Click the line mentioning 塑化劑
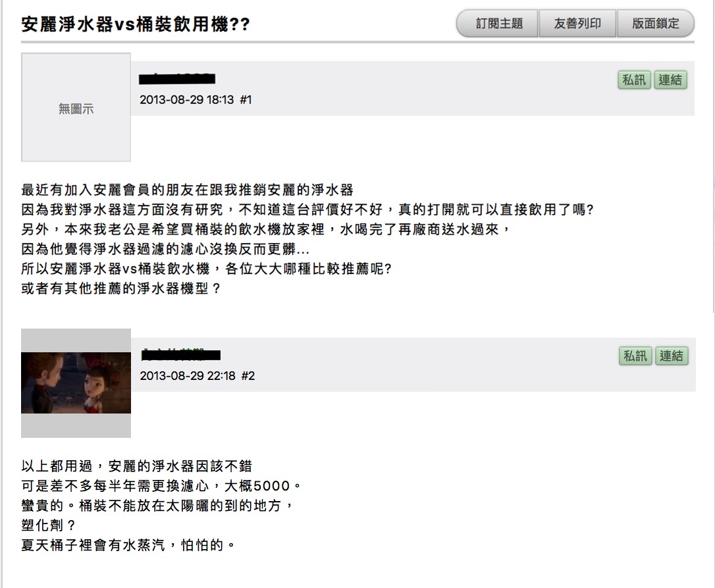Viewport: 715px width, 588px height. (x=48, y=525)
